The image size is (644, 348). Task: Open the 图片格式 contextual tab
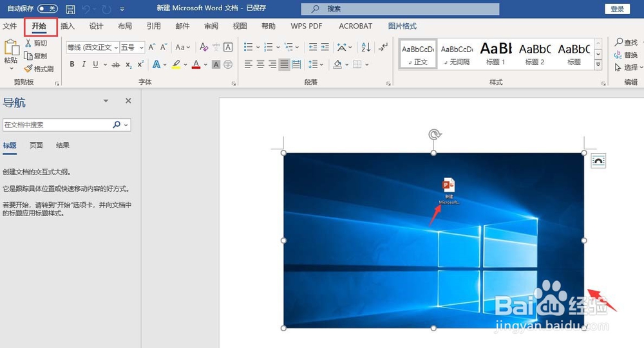(402, 26)
